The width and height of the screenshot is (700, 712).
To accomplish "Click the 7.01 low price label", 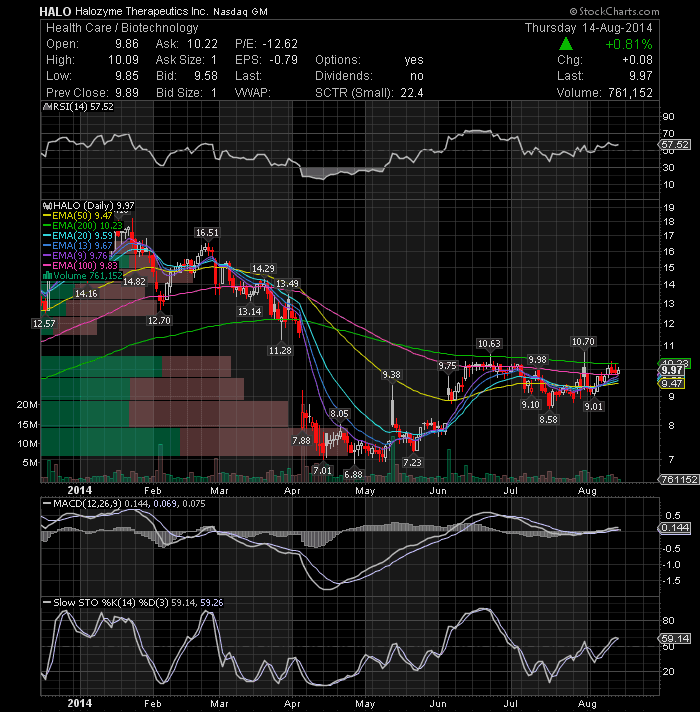I will click(322, 470).
